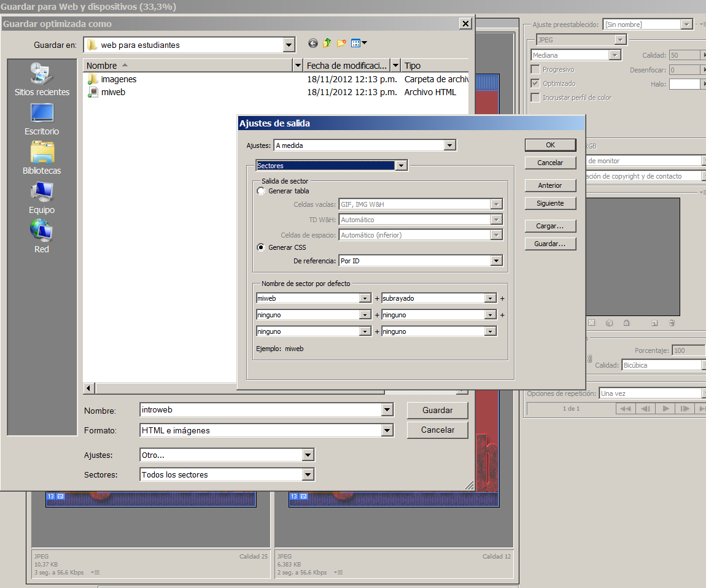Expand the De referencia Por ID dropdown
The width and height of the screenshot is (706, 588).
coord(497,261)
